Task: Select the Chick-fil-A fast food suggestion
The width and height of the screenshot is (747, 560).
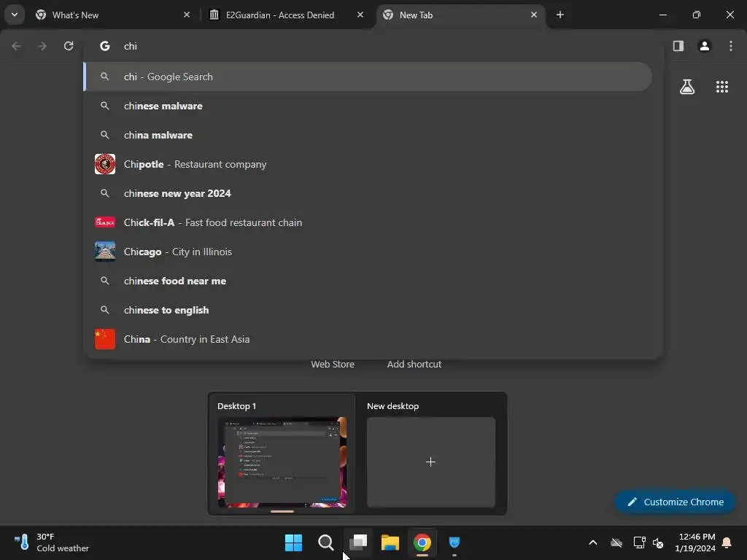Action: point(368,222)
